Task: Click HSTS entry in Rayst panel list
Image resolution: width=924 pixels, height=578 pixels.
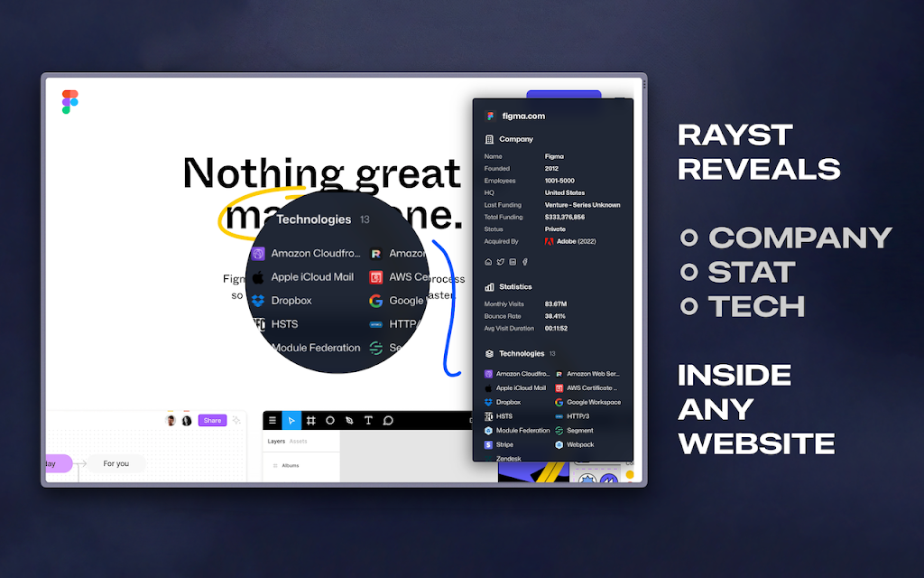Action: pos(498,416)
